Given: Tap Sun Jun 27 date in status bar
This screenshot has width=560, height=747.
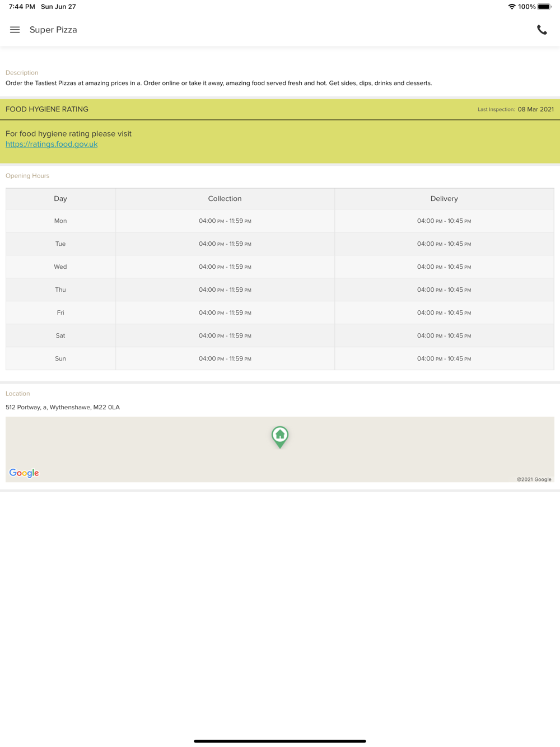Looking at the screenshot, I should tap(58, 7).
